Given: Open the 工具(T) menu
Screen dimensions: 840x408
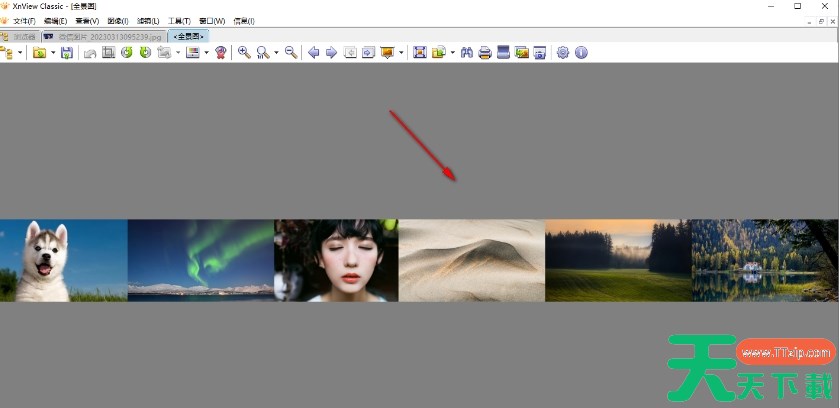Looking at the screenshot, I should 179,21.
